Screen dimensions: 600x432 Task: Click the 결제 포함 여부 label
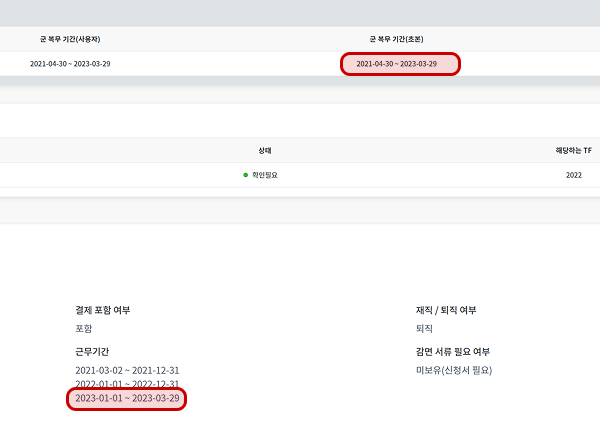click(103, 310)
